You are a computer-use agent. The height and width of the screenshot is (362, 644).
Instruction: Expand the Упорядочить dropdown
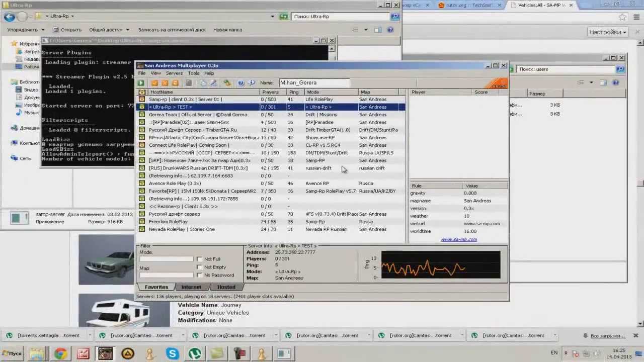click(x=25, y=30)
